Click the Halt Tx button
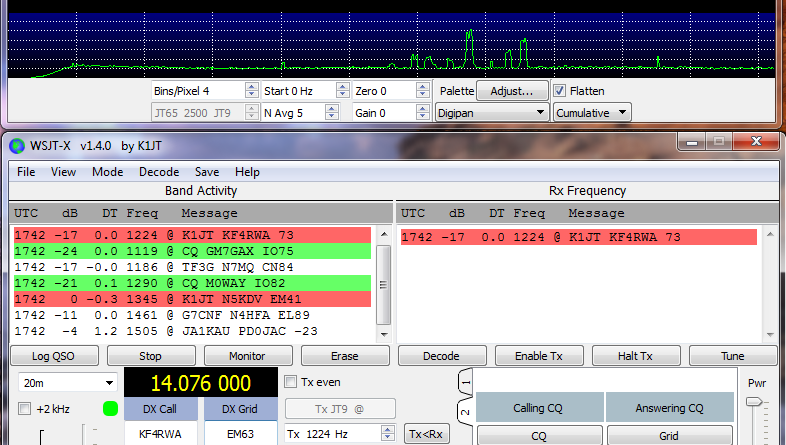 tap(636, 356)
